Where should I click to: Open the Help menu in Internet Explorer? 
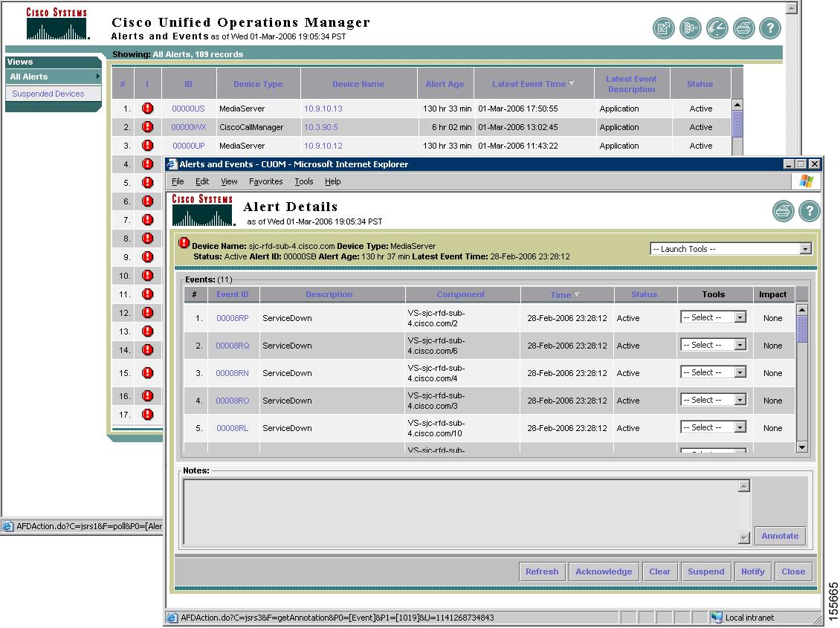point(333,181)
